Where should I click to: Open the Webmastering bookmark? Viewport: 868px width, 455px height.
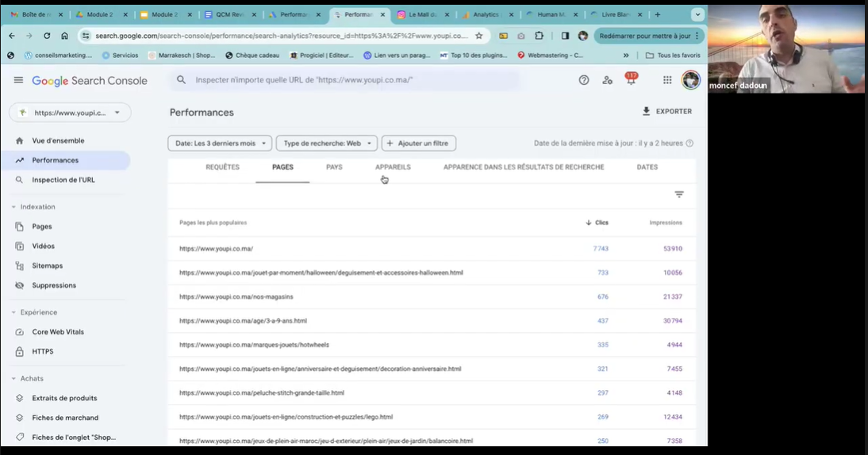550,55
